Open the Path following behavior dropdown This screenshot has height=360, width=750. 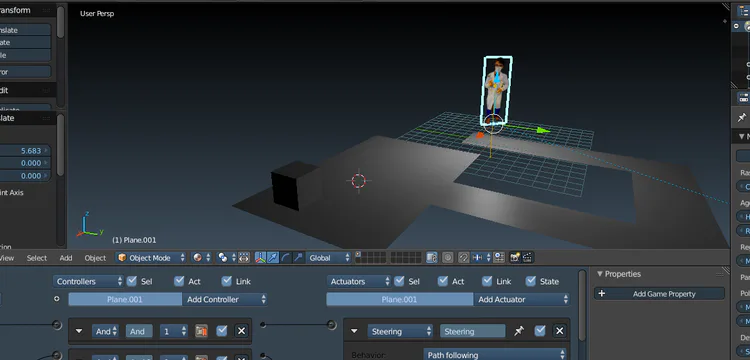point(496,355)
